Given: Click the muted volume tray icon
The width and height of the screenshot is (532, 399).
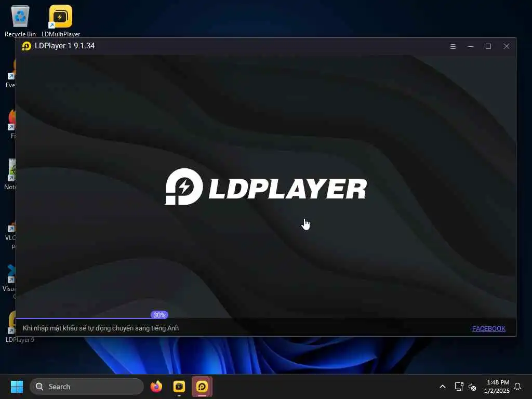Looking at the screenshot, I should pyautogui.click(x=472, y=387).
